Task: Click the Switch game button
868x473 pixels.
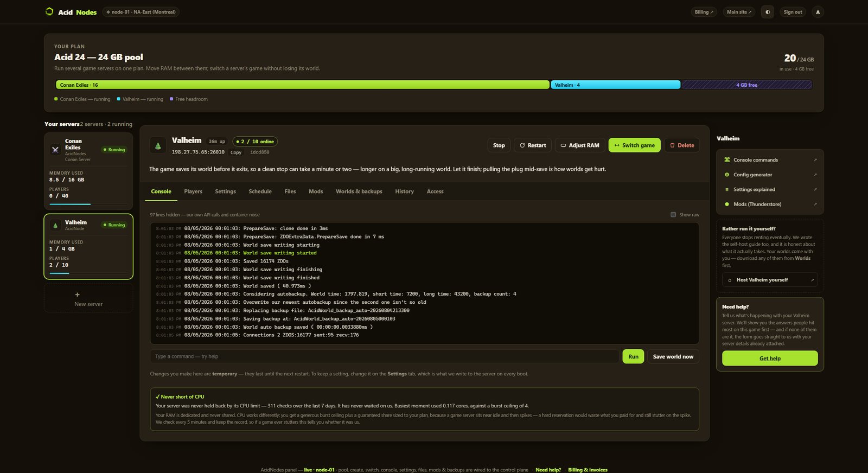Action: (x=634, y=145)
